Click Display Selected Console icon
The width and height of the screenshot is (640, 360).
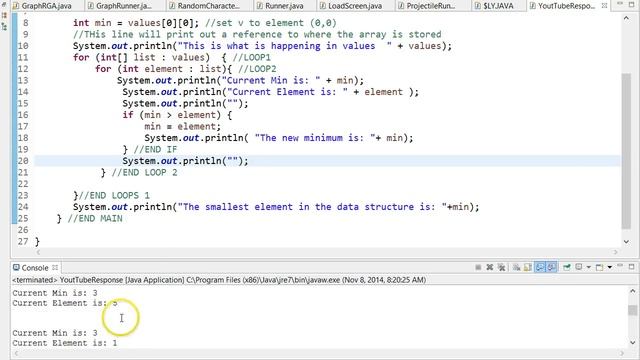579,267
